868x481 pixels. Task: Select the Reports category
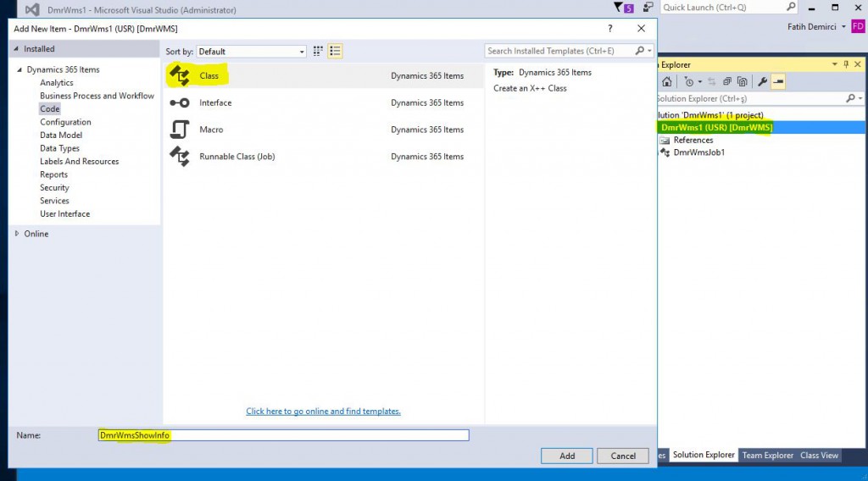click(x=53, y=174)
